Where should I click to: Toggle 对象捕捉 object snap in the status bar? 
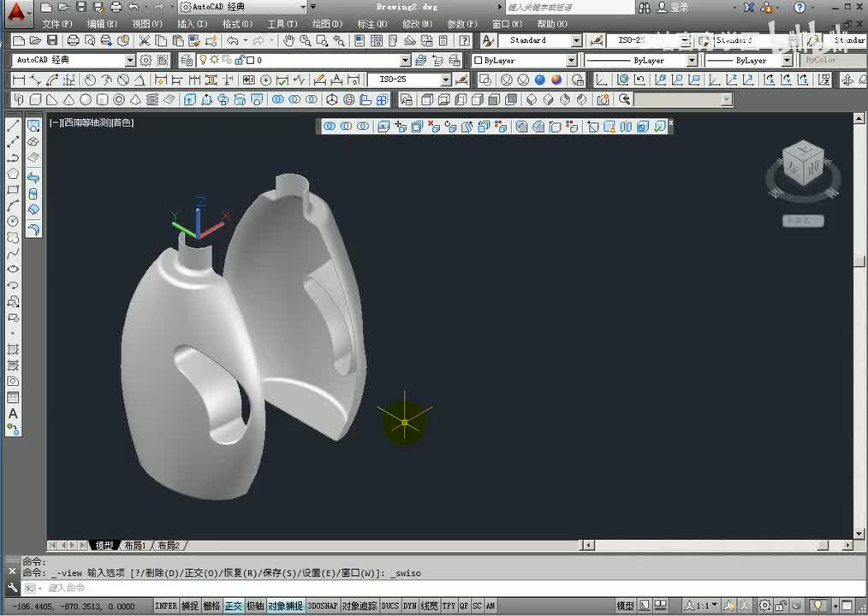pos(286,606)
